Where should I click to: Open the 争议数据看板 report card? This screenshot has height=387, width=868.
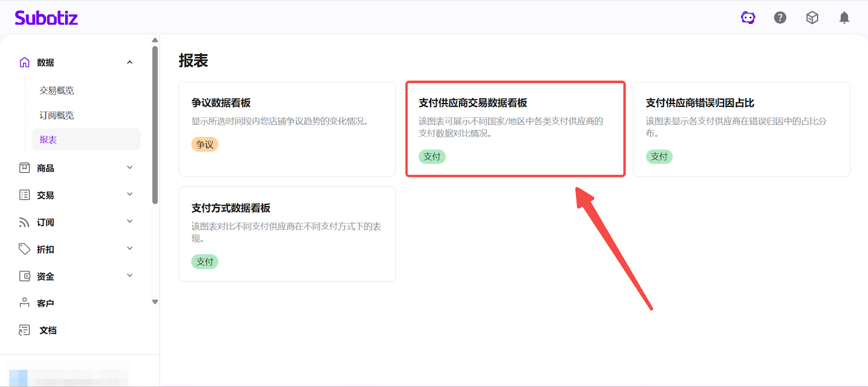pos(287,129)
